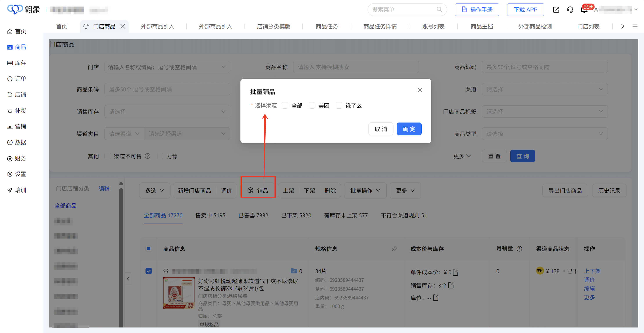Viewport: 644px width, 333px height.
Task: Tick the 饿了么 channel checkbox
Action: point(339,106)
